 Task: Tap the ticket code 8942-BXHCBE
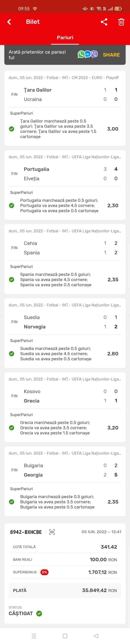click(x=26, y=532)
